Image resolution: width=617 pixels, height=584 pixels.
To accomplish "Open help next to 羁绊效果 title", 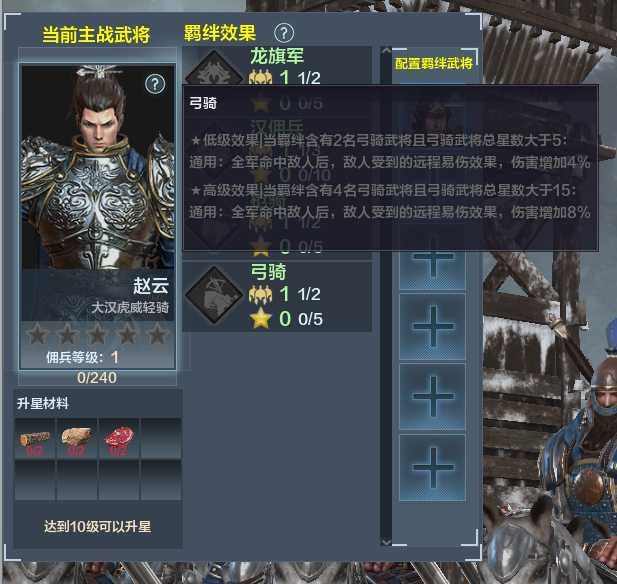I will 284,33.
